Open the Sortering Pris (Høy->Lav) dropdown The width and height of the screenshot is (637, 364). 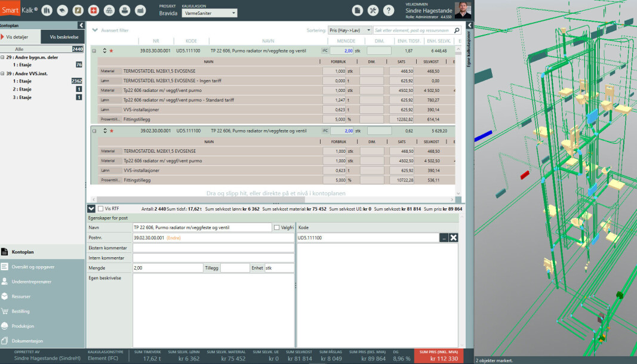[x=350, y=30]
